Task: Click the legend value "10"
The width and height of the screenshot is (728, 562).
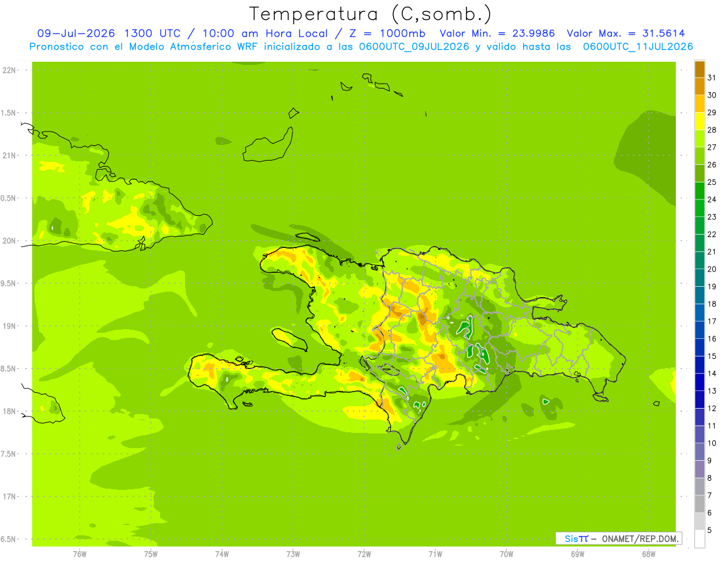Action: click(712, 443)
